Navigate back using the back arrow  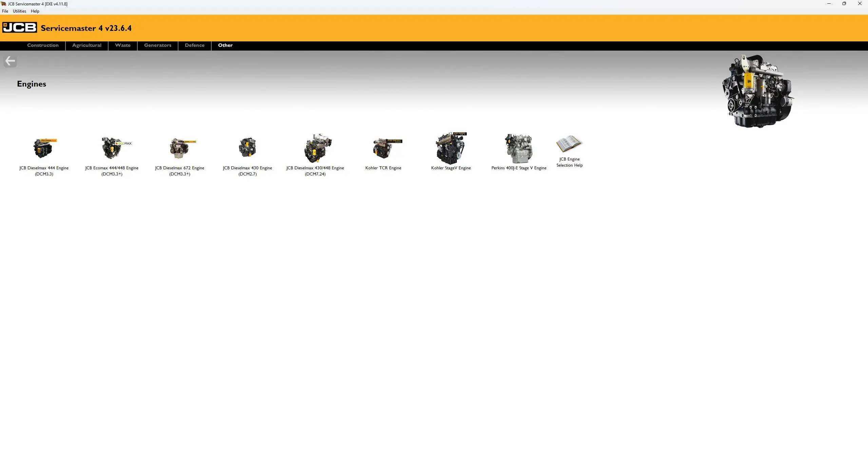click(10, 60)
